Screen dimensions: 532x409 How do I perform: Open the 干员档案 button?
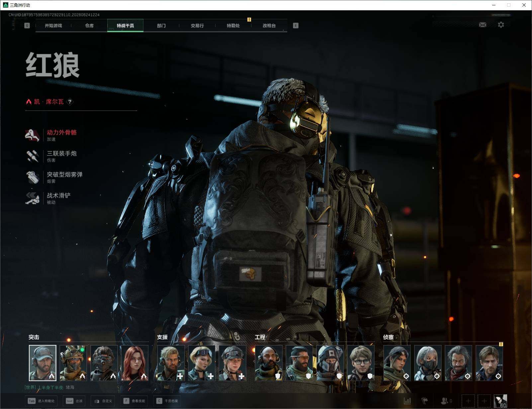click(x=167, y=401)
